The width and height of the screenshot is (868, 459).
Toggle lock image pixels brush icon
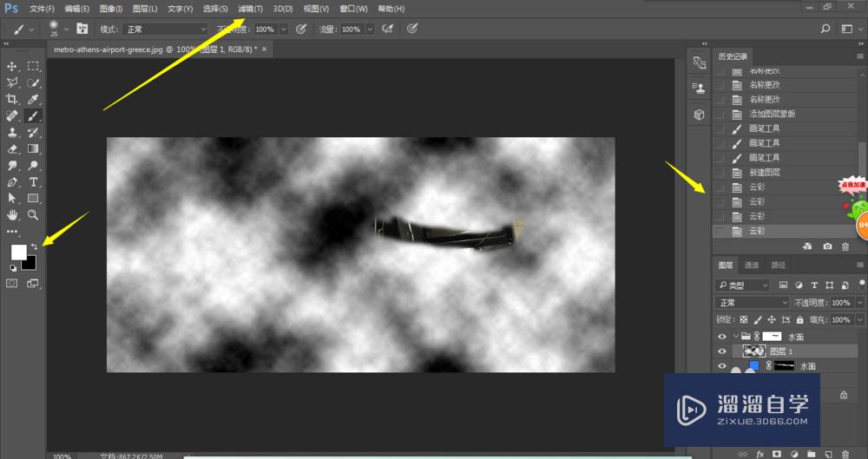tap(757, 320)
